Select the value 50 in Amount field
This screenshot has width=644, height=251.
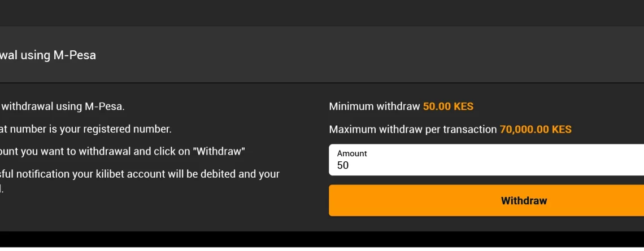[x=342, y=165]
